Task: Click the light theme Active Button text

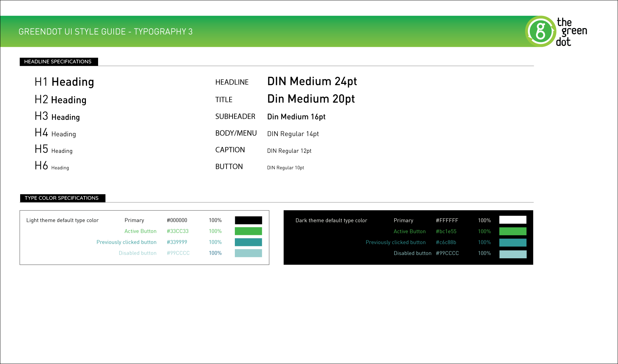Action: click(140, 231)
